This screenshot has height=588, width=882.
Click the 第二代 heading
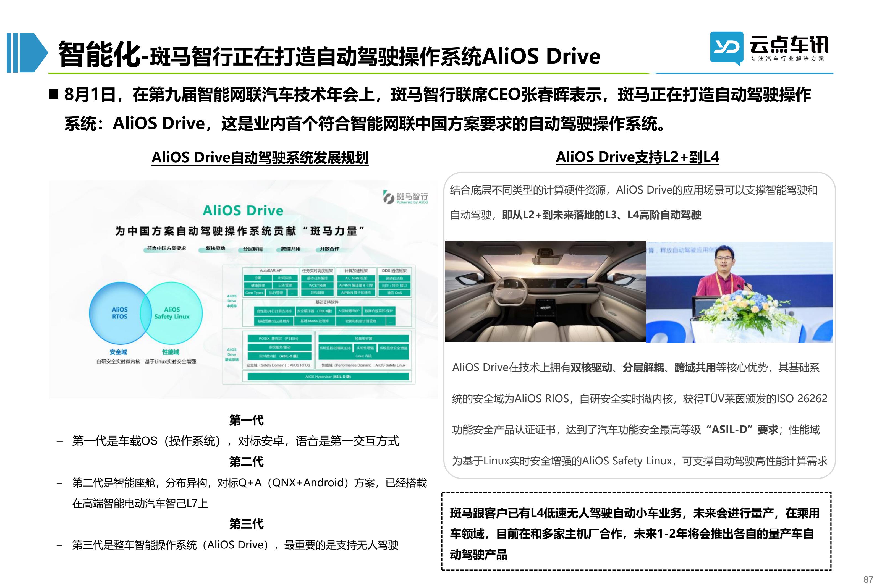coord(246,461)
